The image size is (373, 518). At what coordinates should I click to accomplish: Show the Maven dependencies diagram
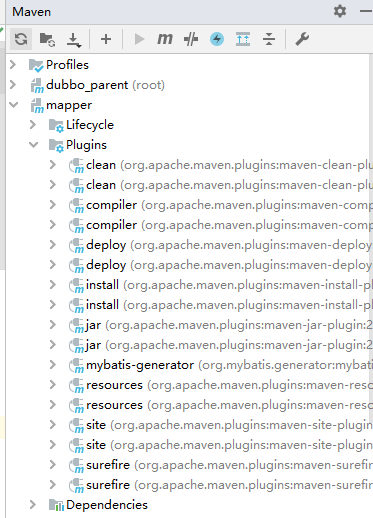pyautogui.click(x=243, y=39)
